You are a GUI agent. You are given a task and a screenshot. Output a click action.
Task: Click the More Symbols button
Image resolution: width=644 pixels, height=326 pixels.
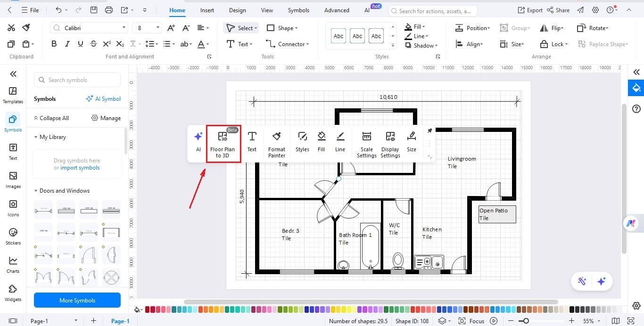[77, 300]
